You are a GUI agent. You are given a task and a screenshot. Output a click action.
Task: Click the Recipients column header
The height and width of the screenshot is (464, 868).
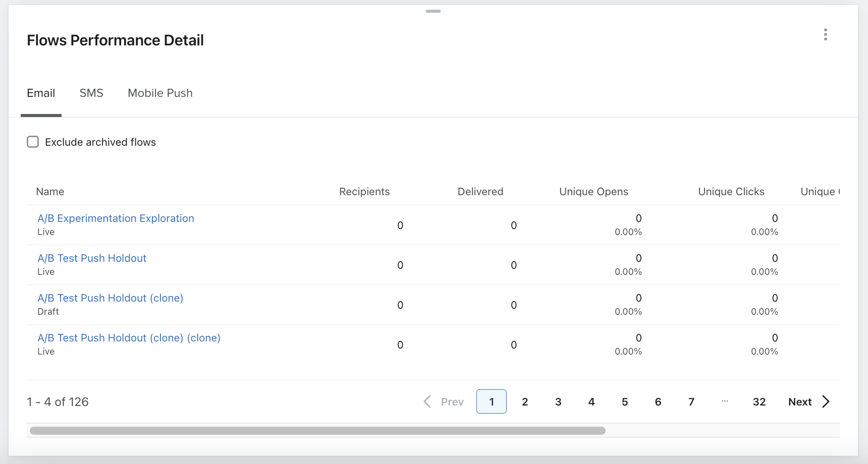[364, 192]
